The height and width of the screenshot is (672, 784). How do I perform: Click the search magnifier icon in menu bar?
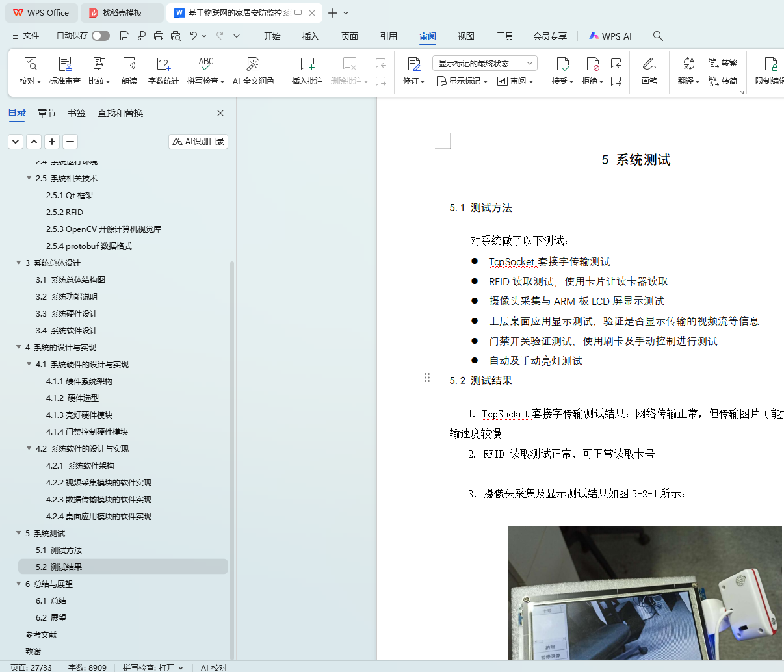(658, 36)
